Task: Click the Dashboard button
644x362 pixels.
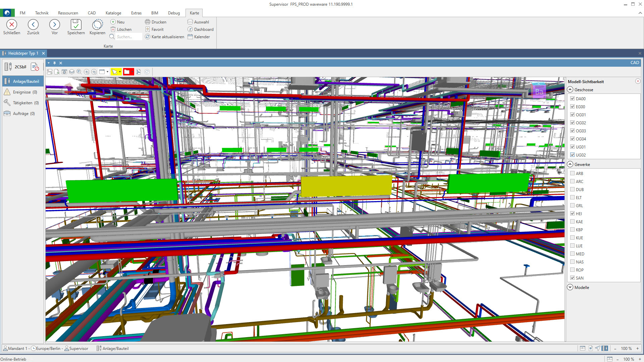Action: click(x=201, y=29)
